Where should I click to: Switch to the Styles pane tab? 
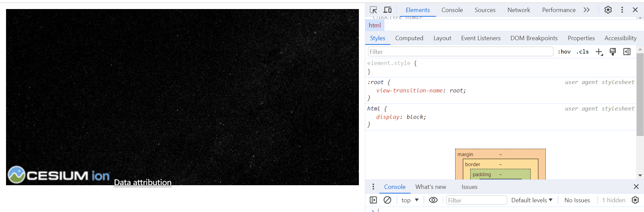378,38
